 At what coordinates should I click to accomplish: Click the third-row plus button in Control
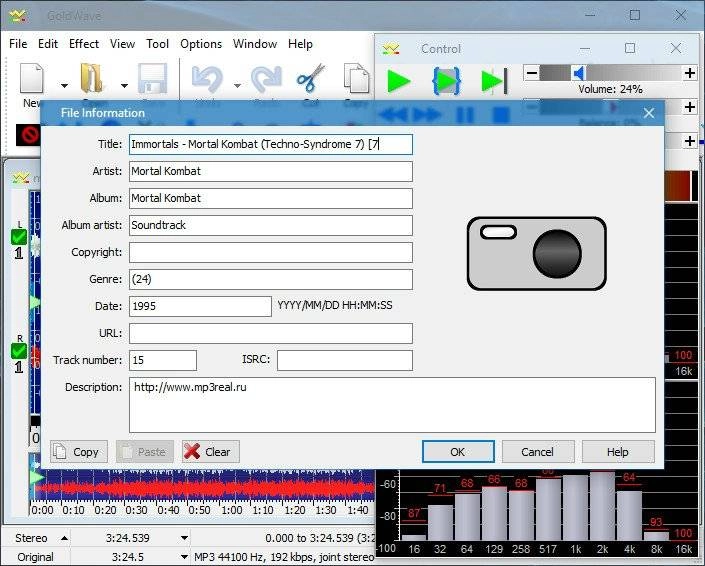pyautogui.click(x=690, y=141)
